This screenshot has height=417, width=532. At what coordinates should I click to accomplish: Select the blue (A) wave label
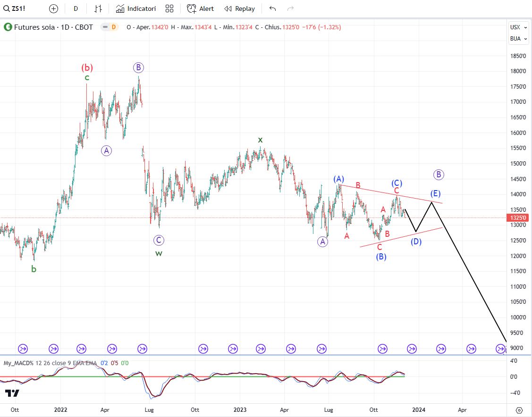coord(338,179)
